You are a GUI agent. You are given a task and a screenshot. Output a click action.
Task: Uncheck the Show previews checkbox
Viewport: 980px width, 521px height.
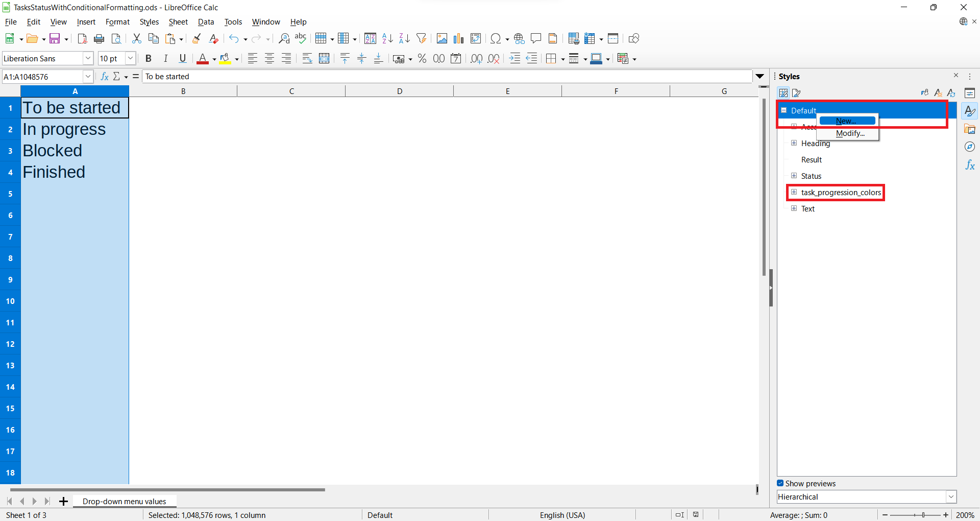pos(780,483)
